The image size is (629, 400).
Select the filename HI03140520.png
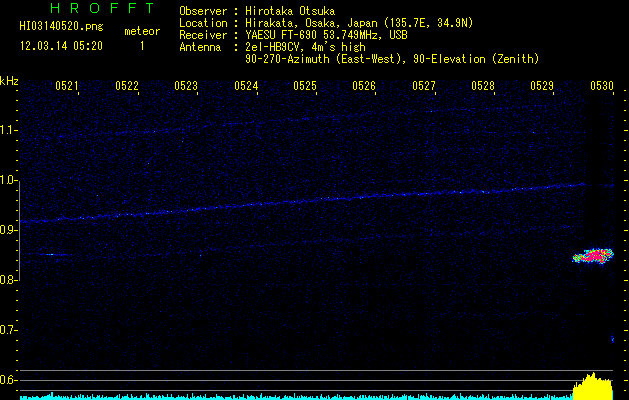point(61,27)
